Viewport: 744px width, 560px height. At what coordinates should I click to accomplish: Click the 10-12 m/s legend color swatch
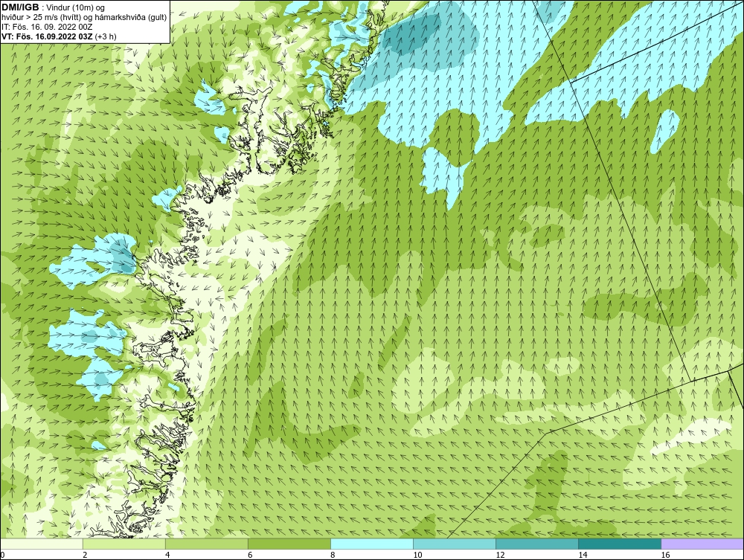coord(455,544)
